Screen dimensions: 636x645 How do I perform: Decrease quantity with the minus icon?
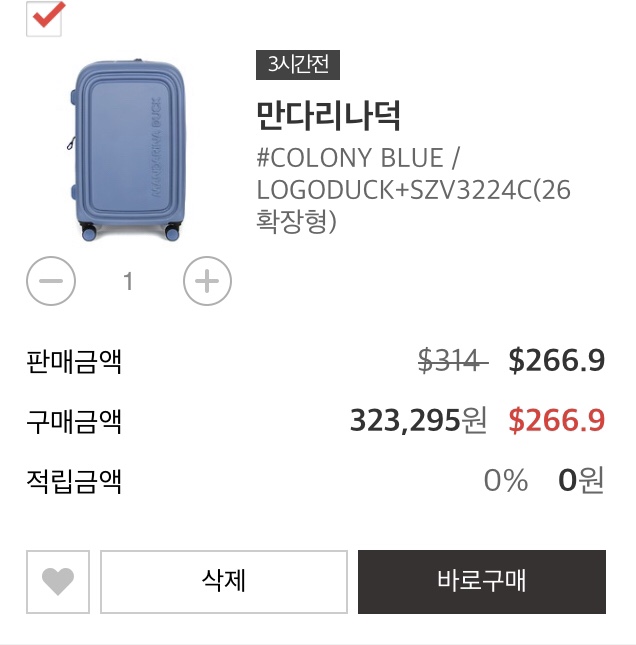51,281
